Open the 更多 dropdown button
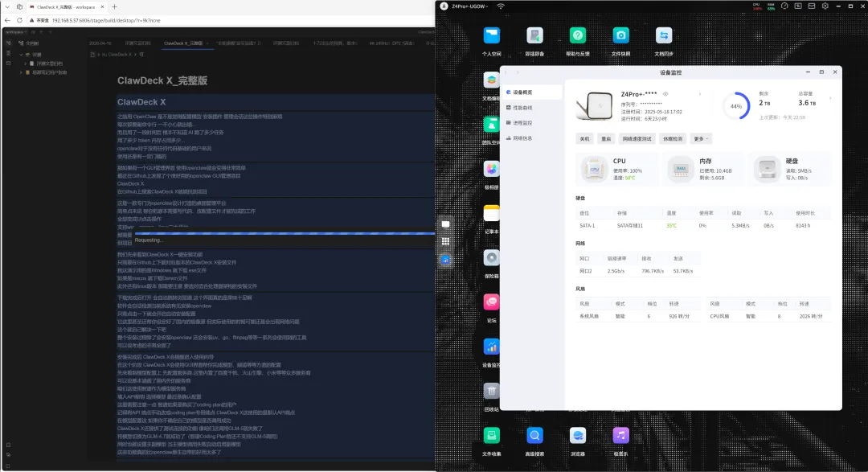 (701, 138)
